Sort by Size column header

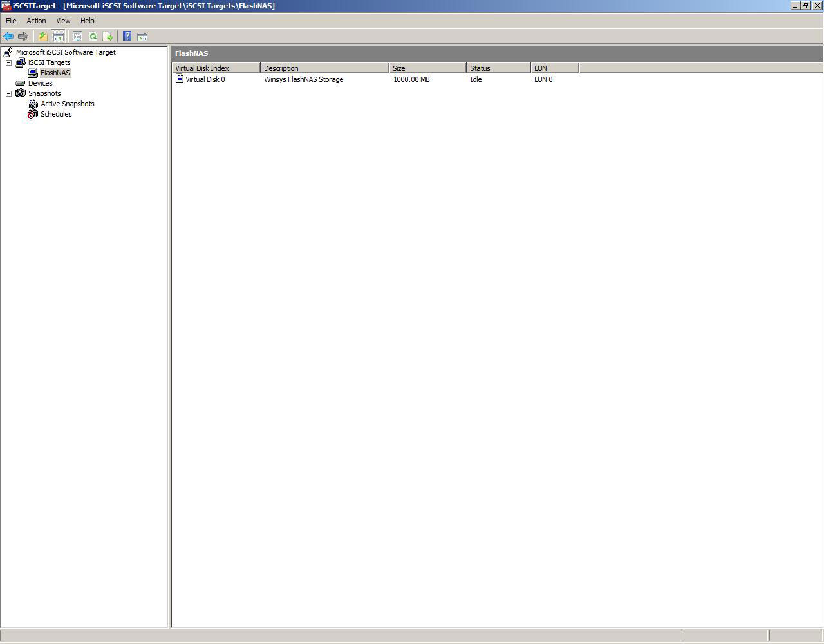coord(427,68)
